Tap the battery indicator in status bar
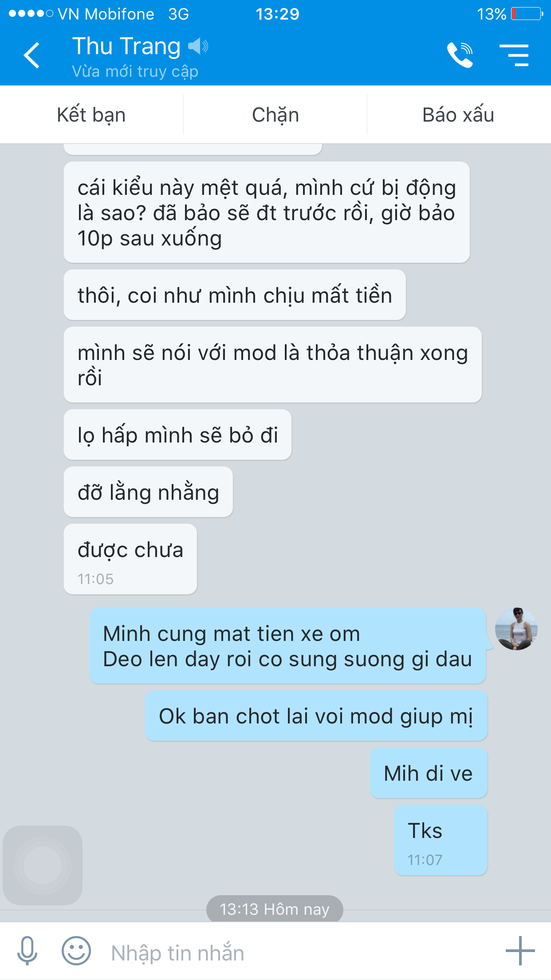The height and width of the screenshot is (980, 551). coord(527,14)
